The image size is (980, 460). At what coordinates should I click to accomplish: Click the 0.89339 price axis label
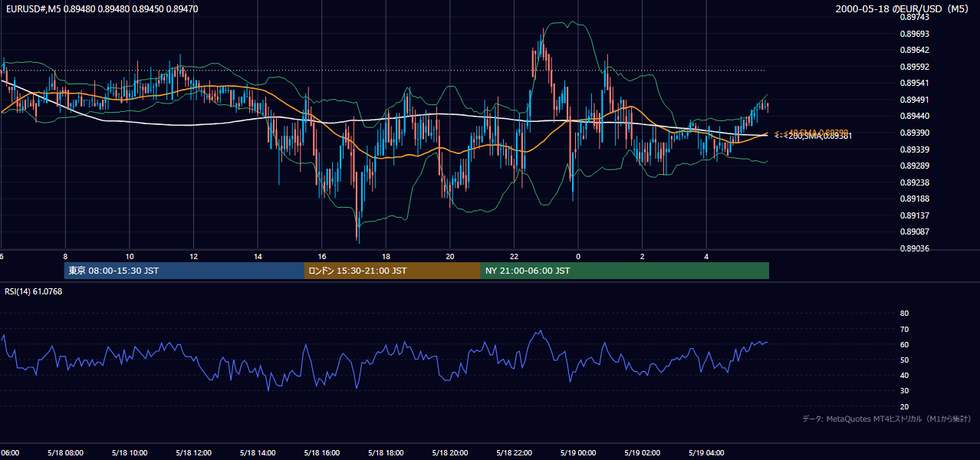coord(913,149)
